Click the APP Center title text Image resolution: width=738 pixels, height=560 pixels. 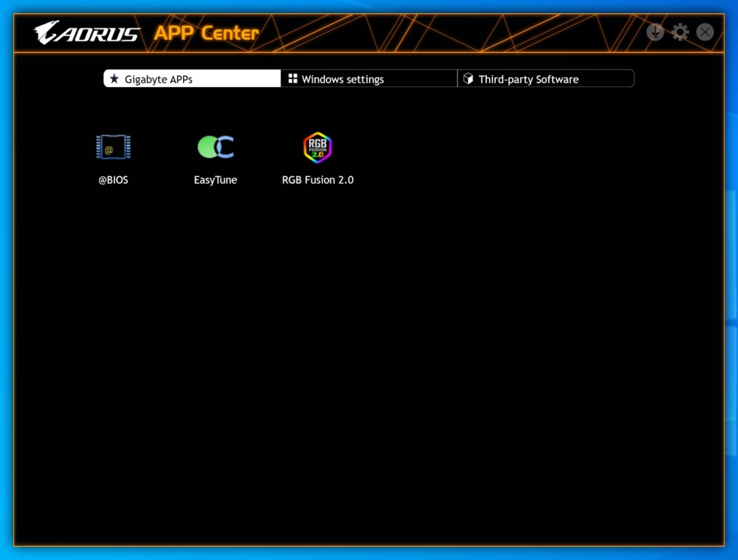[207, 33]
